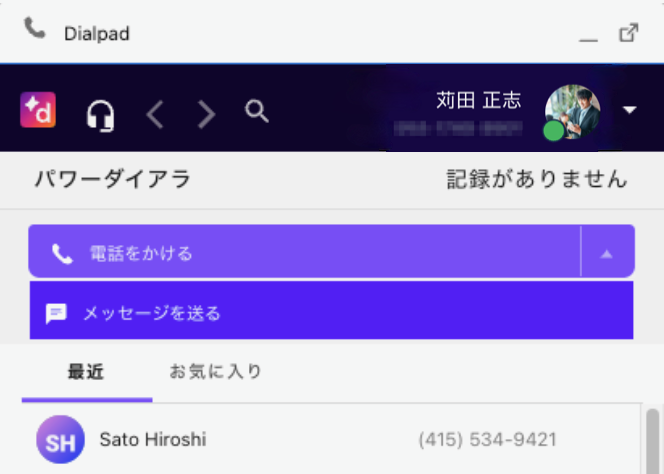
Task: Open search with the magnifier icon
Action: click(x=257, y=112)
